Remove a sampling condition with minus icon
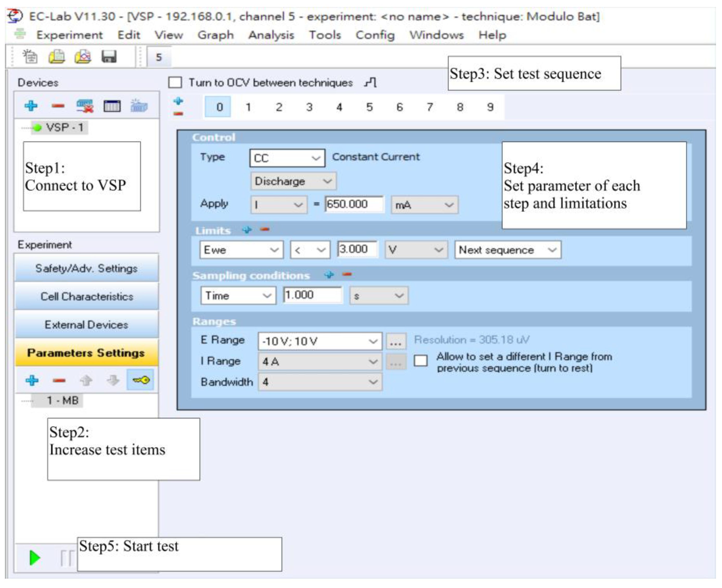 pyautogui.click(x=347, y=274)
